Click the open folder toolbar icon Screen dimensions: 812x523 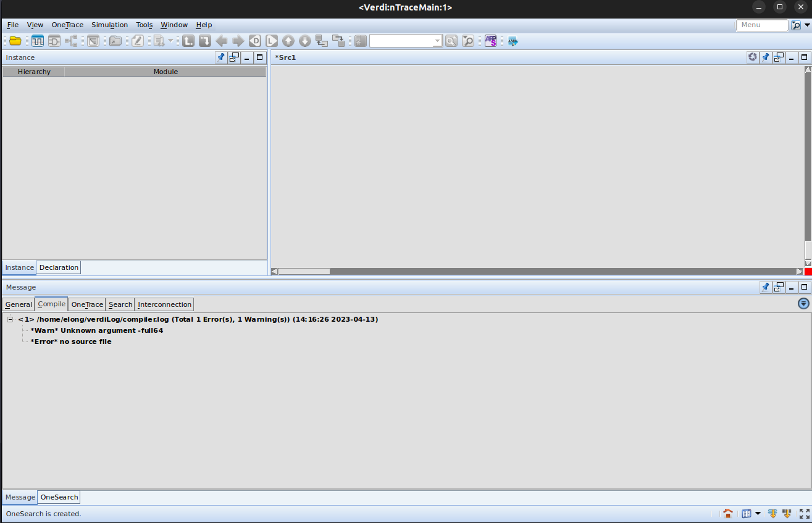click(x=15, y=41)
